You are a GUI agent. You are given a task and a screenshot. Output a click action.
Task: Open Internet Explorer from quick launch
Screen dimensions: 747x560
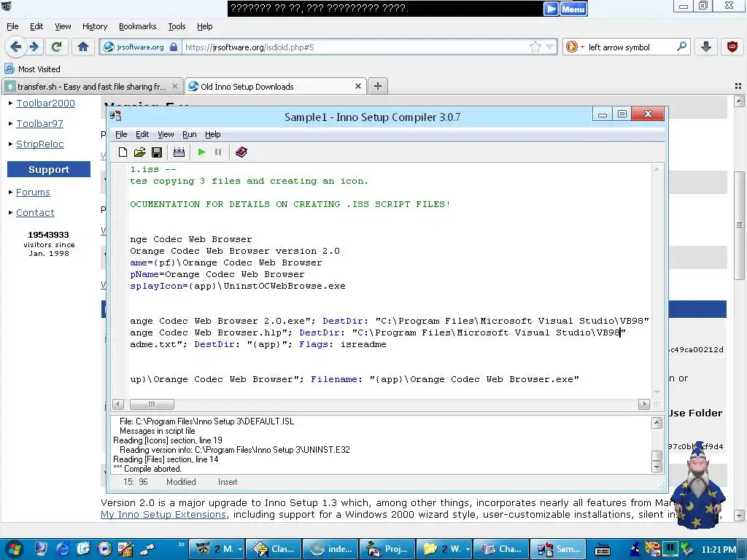coord(62,549)
